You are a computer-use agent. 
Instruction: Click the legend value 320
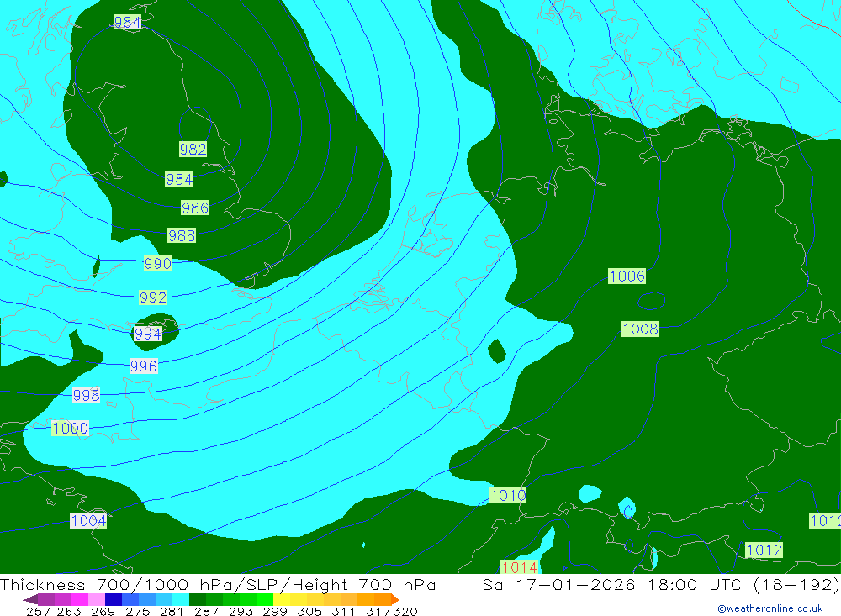point(405,611)
